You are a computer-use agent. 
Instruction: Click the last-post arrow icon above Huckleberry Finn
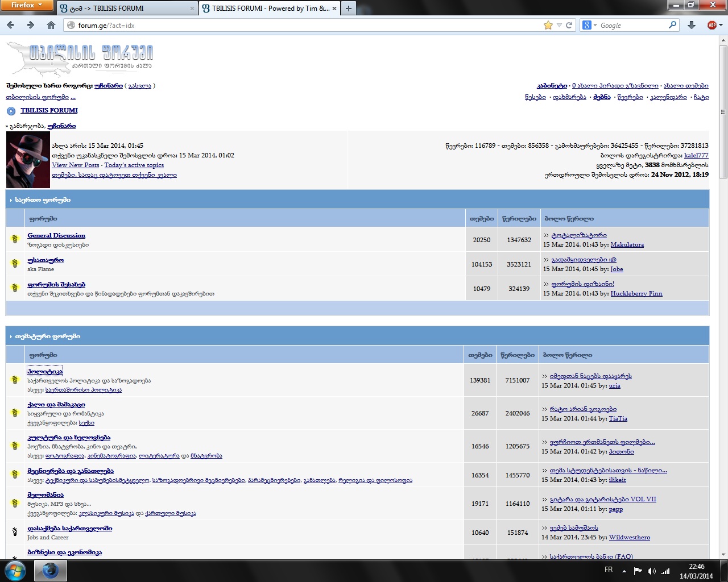tap(546, 284)
